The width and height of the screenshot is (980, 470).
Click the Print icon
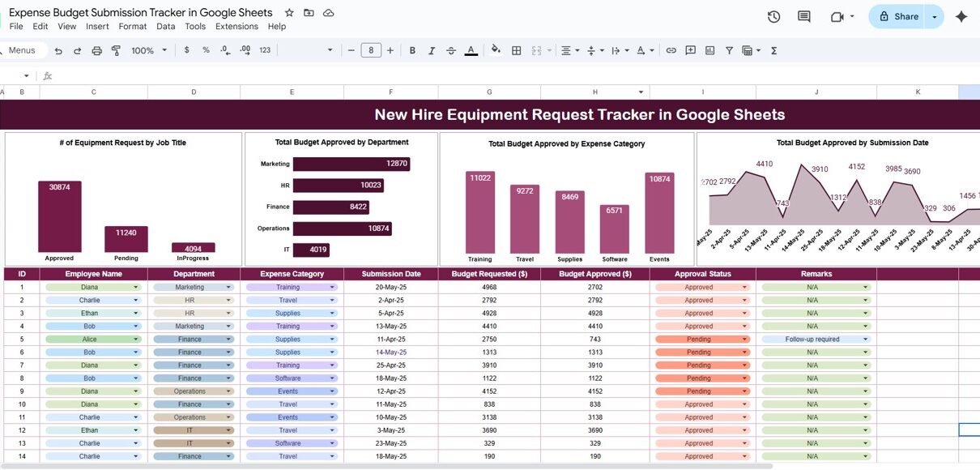(97, 50)
